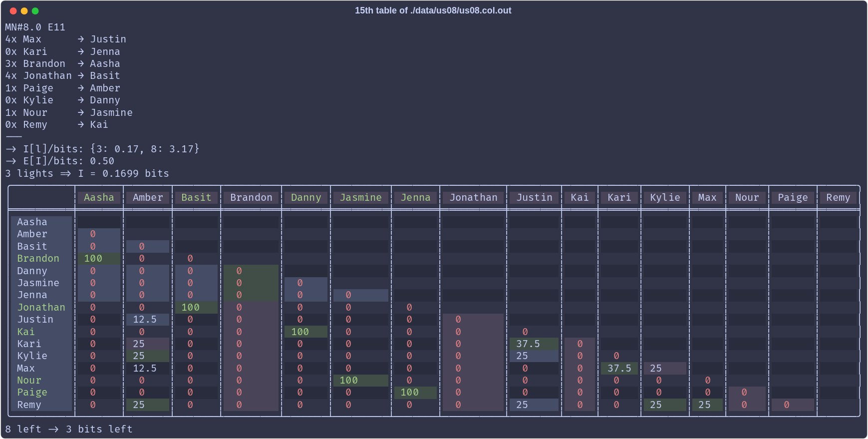Click the 'Jasmine' column header

[x=361, y=197]
